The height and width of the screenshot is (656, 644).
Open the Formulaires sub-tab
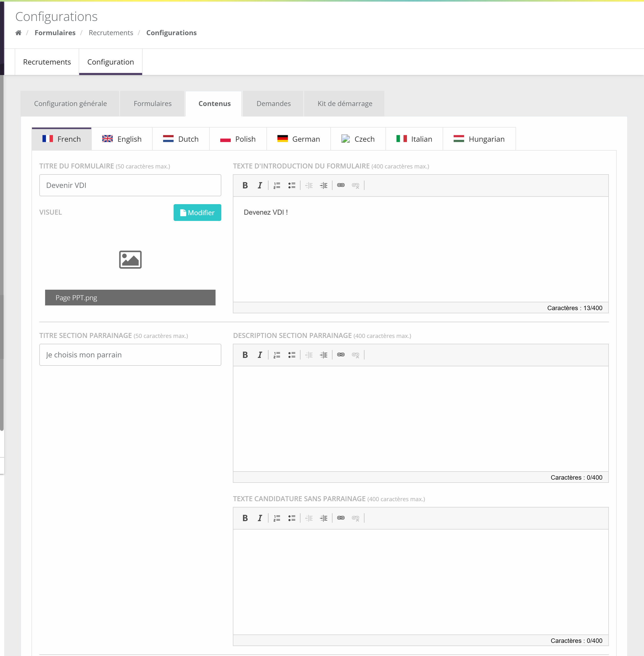[x=153, y=104]
